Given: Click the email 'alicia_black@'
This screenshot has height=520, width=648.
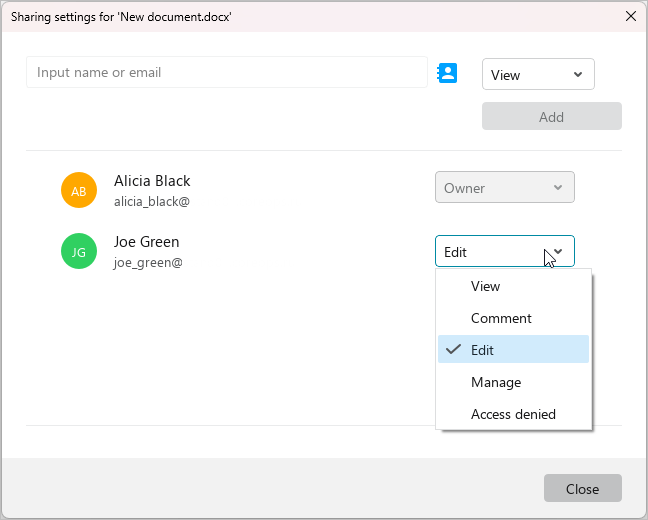Looking at the screenshot, I should pyautogui.click(x=152, y=202).
